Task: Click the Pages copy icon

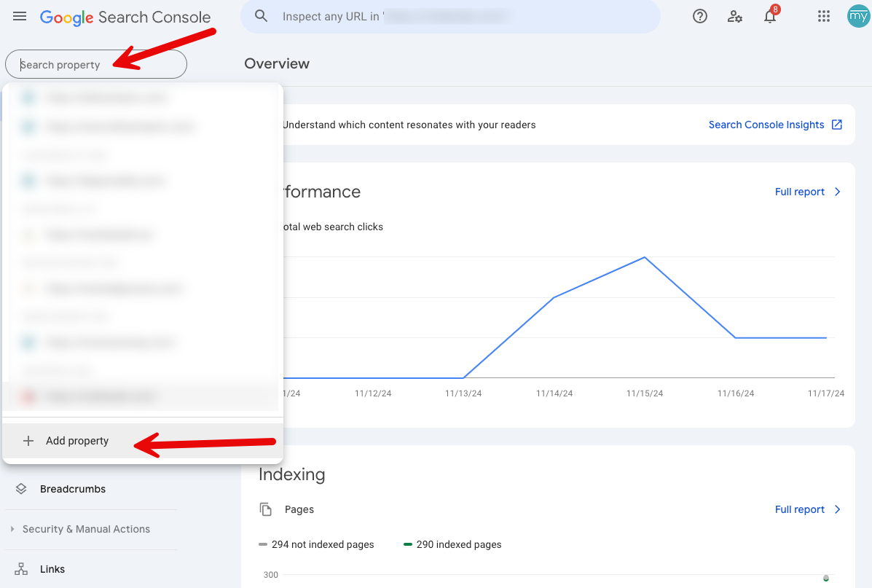Action: [x=266, y=509]
